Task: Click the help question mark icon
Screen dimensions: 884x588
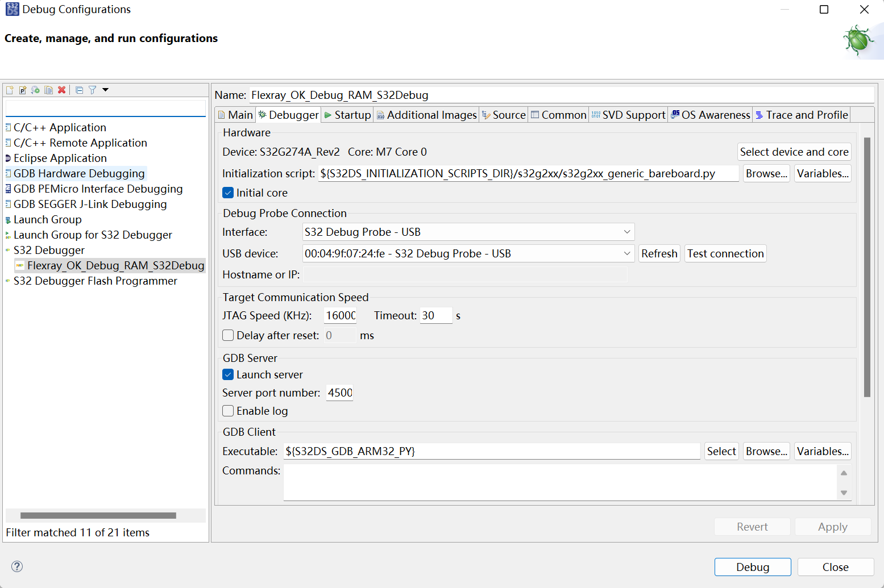Action: click(x=17, y=566)
